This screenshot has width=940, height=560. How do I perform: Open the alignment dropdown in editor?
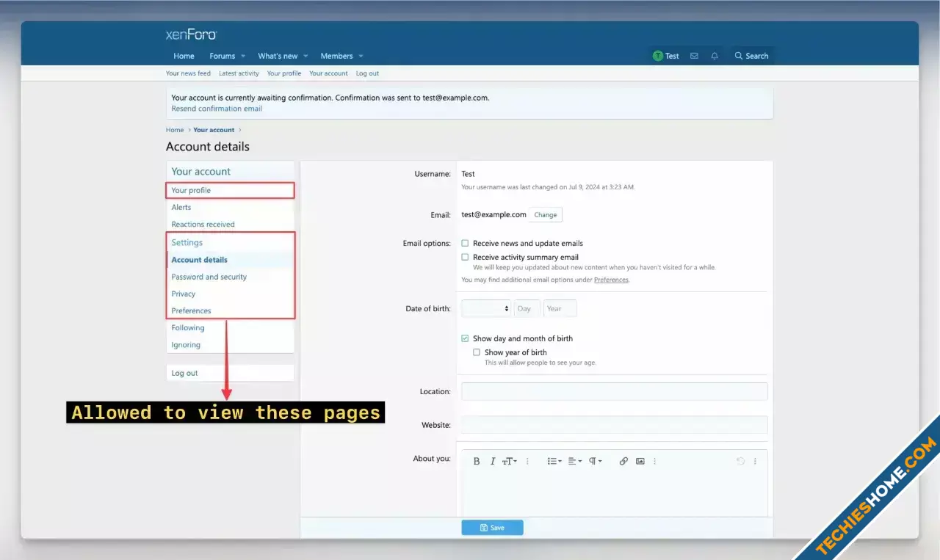pos(575,461)
